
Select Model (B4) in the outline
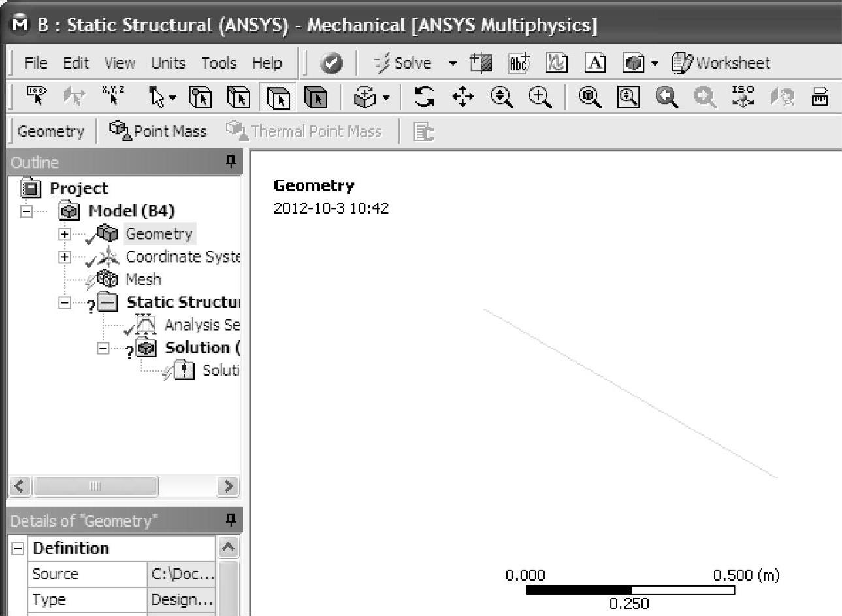[131, 211]
